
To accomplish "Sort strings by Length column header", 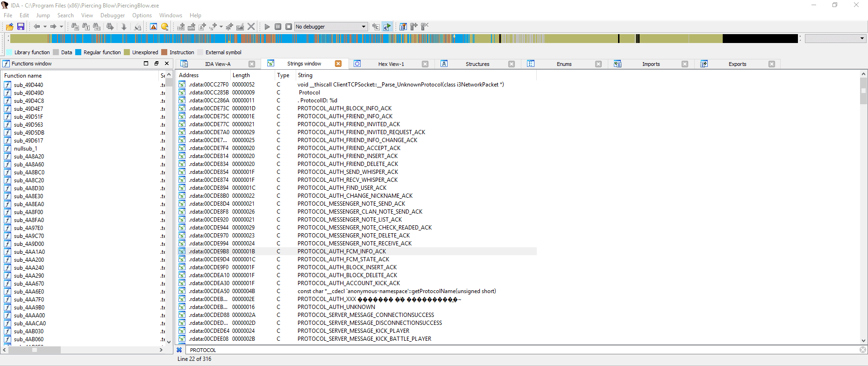I will (252, 75).
